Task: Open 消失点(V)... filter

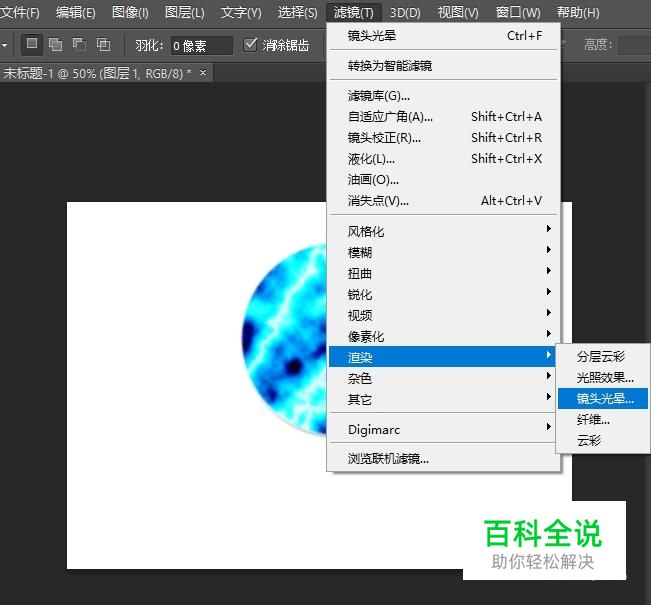Action: pyautogui.click(x=443, y=201)
